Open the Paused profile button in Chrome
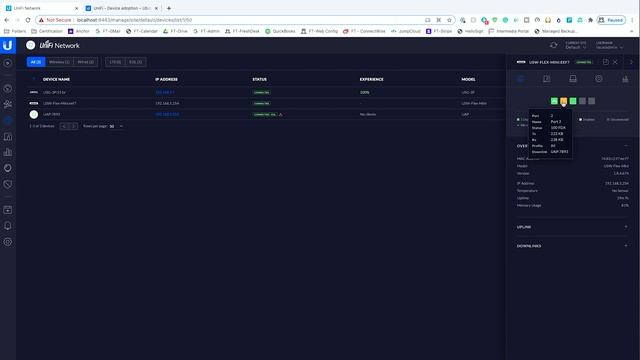The image size is (640, 360). coord(611,20)
